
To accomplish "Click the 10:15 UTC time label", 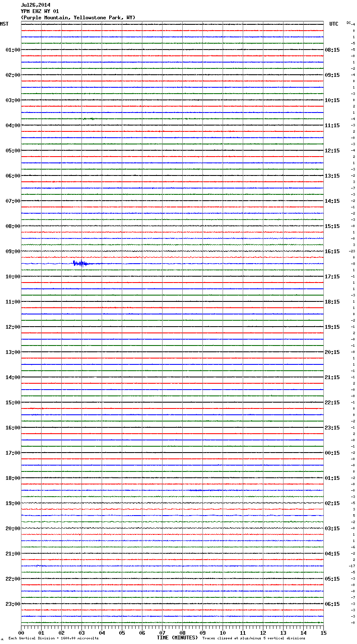I will (x=332, y=100).
